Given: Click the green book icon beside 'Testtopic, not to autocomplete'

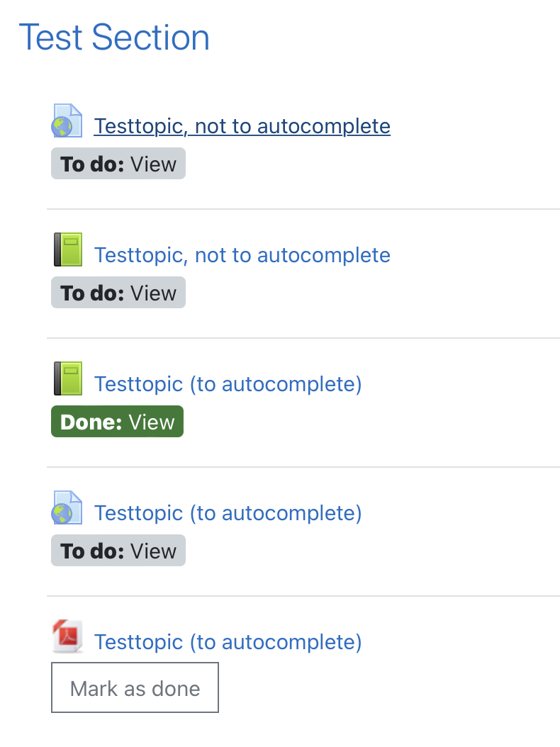Looking at the screenshot, I should pyautogui.click(x=67, y=249).
